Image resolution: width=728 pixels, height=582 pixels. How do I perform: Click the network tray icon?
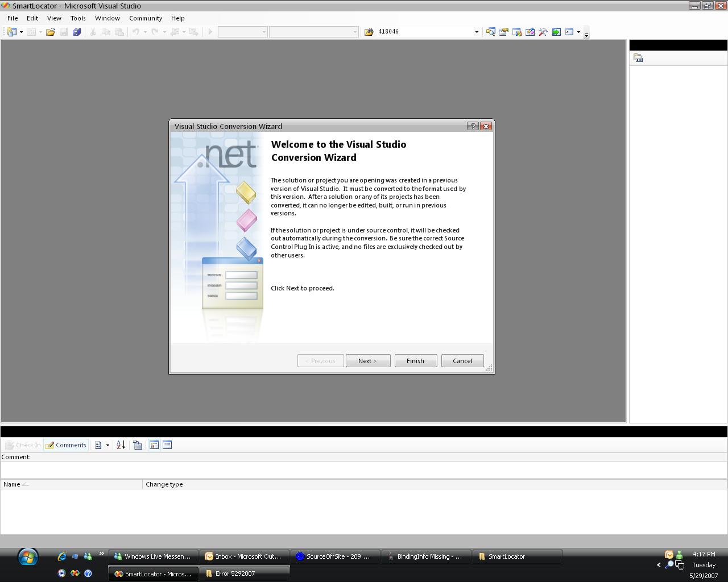pyautogui.click(x=680, y=565)
